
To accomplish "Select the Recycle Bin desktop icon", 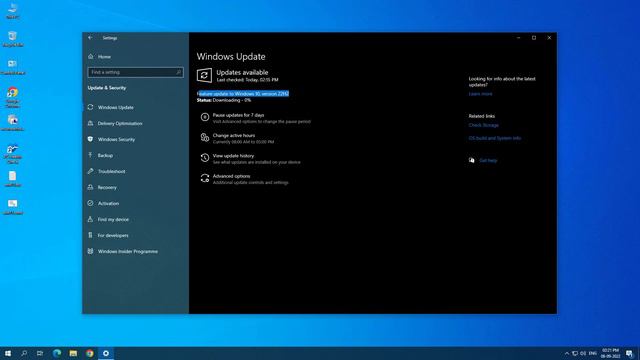I will point(13,39).
